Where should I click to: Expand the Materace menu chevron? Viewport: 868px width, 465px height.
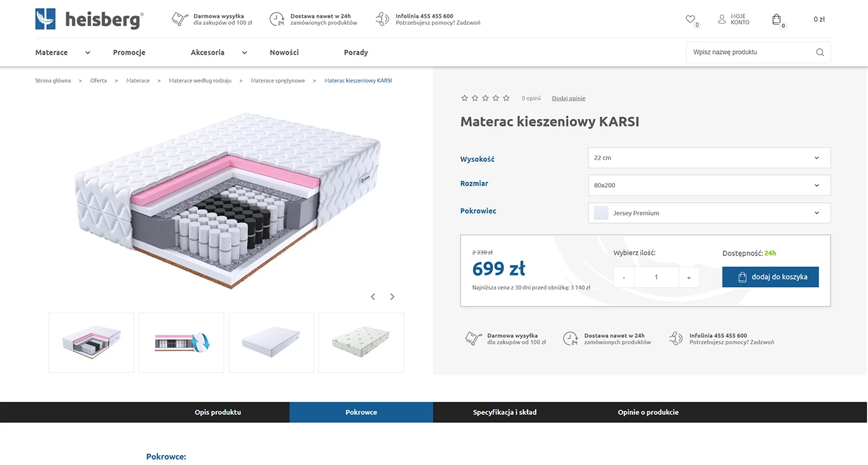point(87,53)
